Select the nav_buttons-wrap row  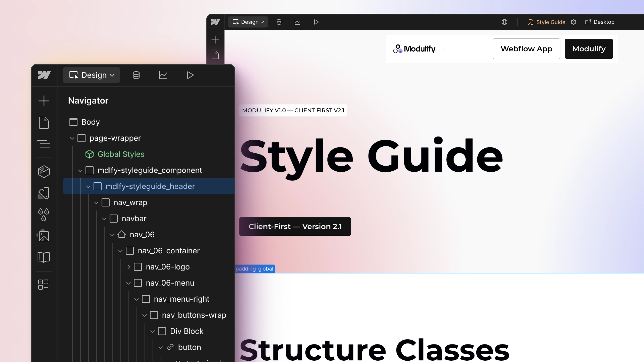coord(148,315)
